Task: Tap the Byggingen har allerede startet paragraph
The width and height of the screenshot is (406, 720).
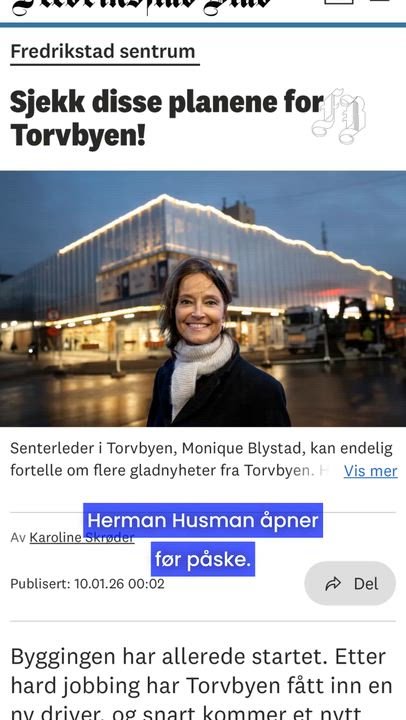Action: tap(201, 684)
